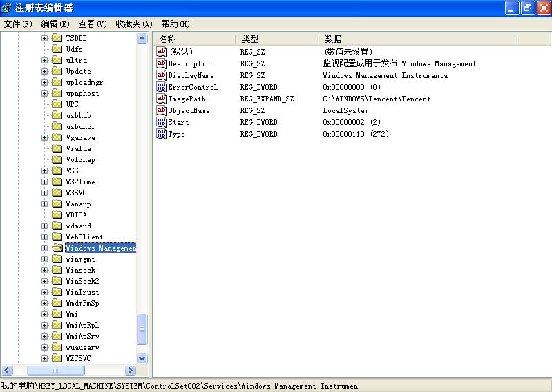Click the registry editor icon in title bar

coord(6,8)
